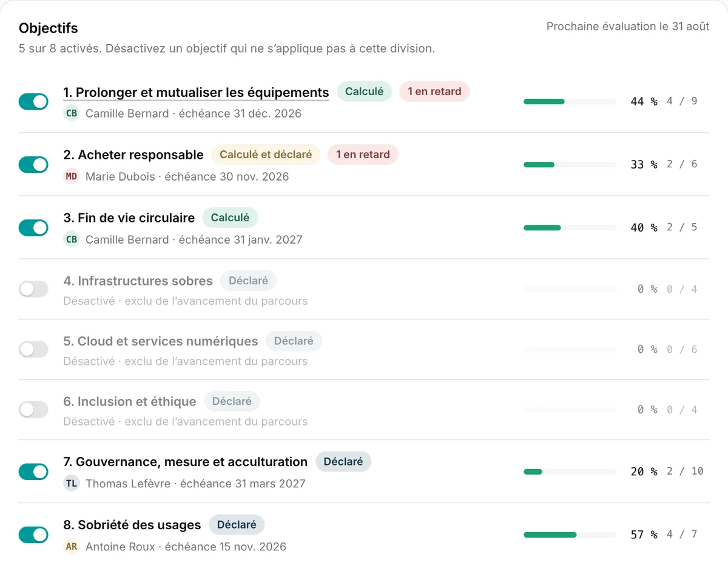This screenshot has width=728, height=571.
Task: Click the progress bar for Acheter responsable
Action: click(x=570, y=164)
